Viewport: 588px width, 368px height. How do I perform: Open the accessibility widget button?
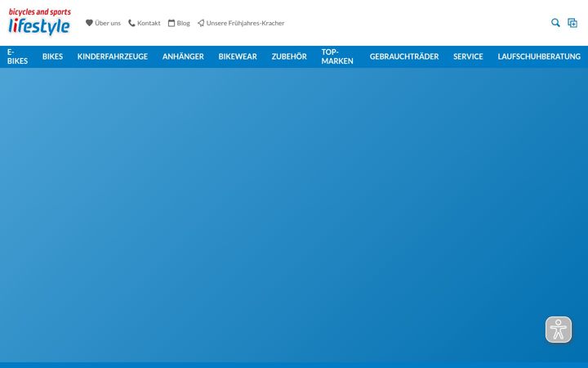(x=559, y=330)
